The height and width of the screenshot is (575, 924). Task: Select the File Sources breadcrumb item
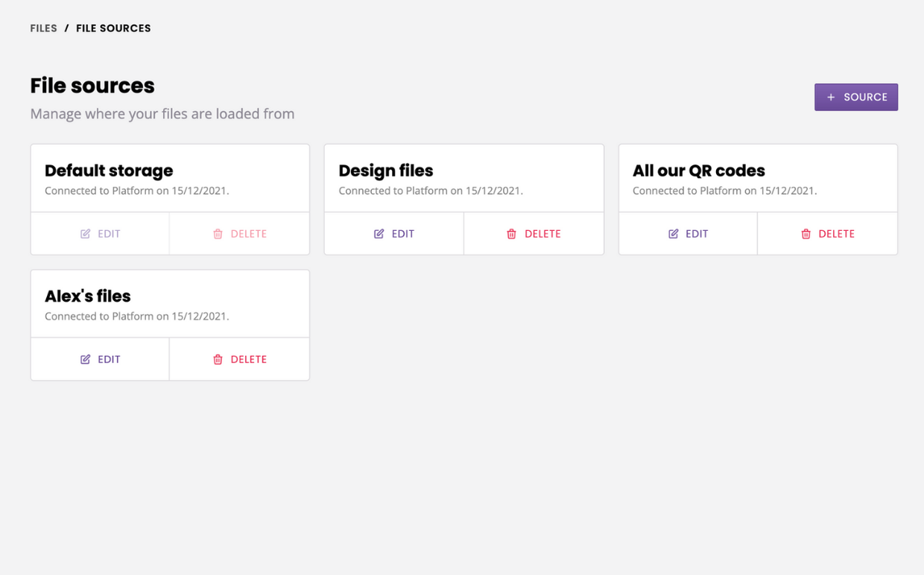pyautogui.click(x=113, y=28)
